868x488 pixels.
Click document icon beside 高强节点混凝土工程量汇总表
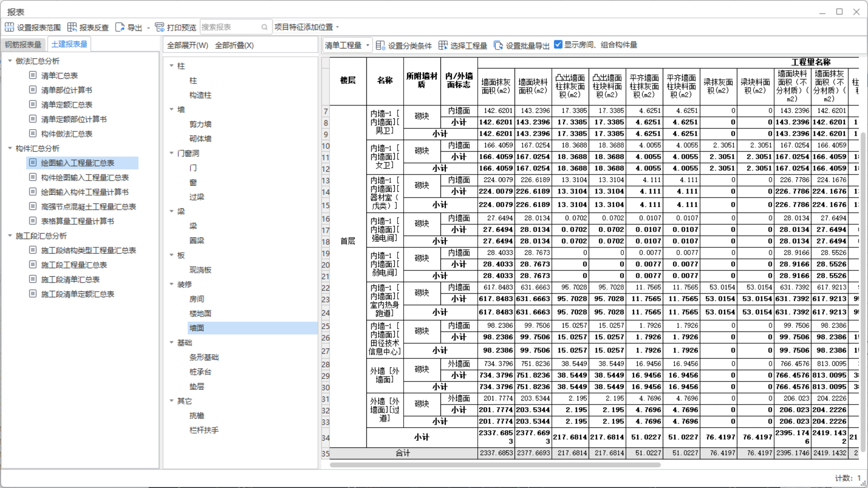33,206
